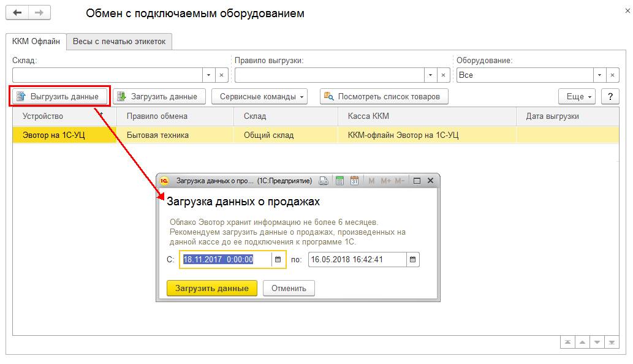Click the Оборудование field showing Все

[x=525, y=75]
